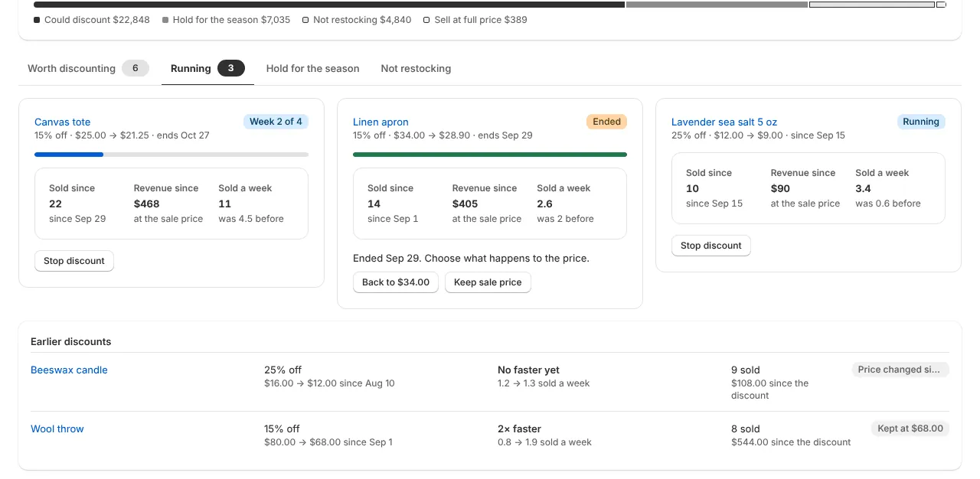Image resolution: width=980 pixels, height=479 pixels.
Task: Click the 15% off label for Wool throw
Action: [282, 428]
